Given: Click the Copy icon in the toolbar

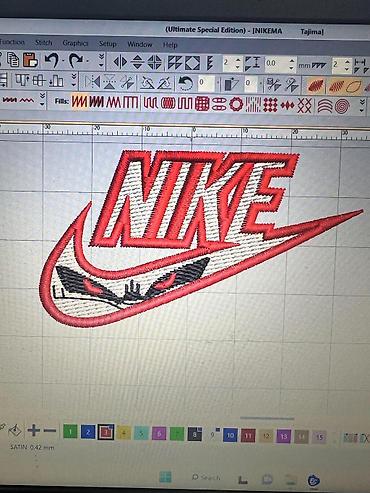Looking at the screenshot, I should pos(14,60).
